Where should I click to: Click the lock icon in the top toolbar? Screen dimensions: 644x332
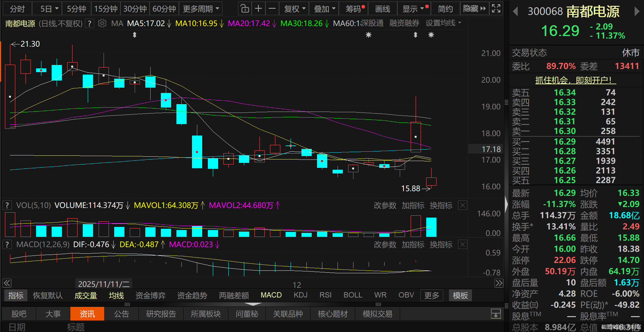coord(245,8)
